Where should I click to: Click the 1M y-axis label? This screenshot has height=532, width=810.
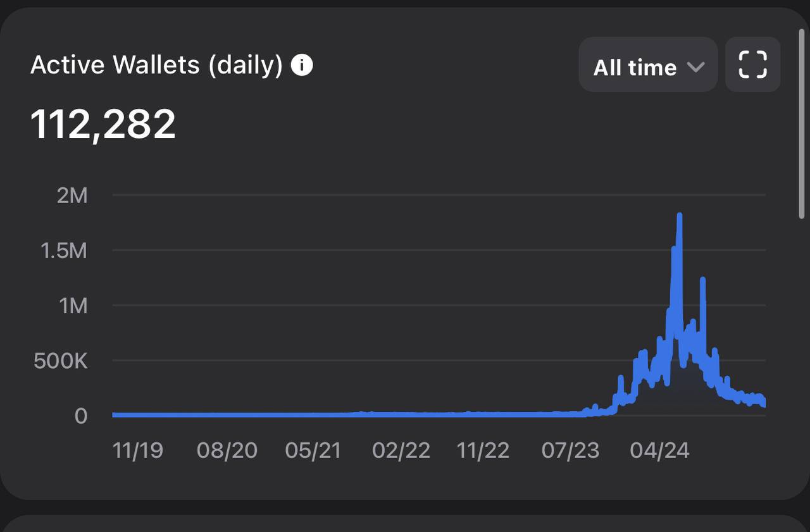(x=72, y=306)
